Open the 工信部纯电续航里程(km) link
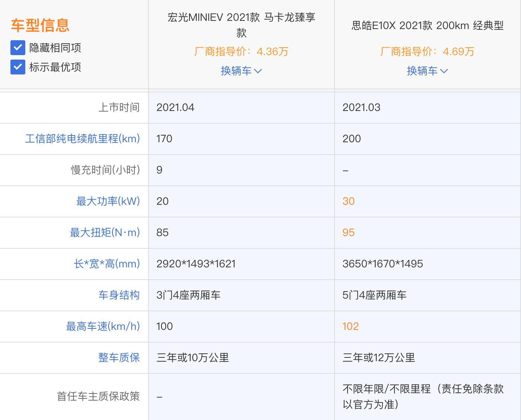 [x=83, y=139]
